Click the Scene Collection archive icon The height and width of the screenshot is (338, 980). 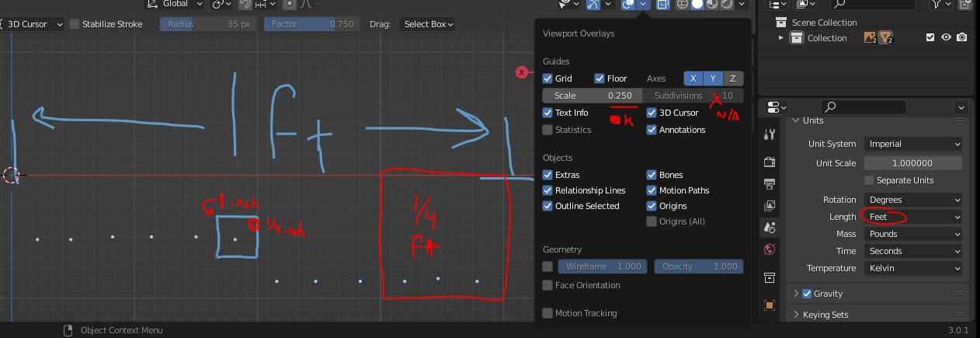tap(782, 23)
